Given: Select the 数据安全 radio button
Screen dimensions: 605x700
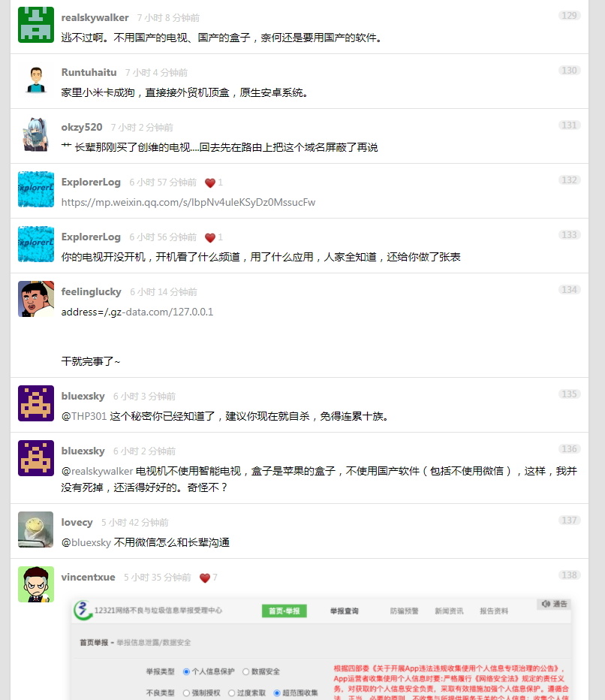Looking at the screenshot, I should (x=246, y=671).
